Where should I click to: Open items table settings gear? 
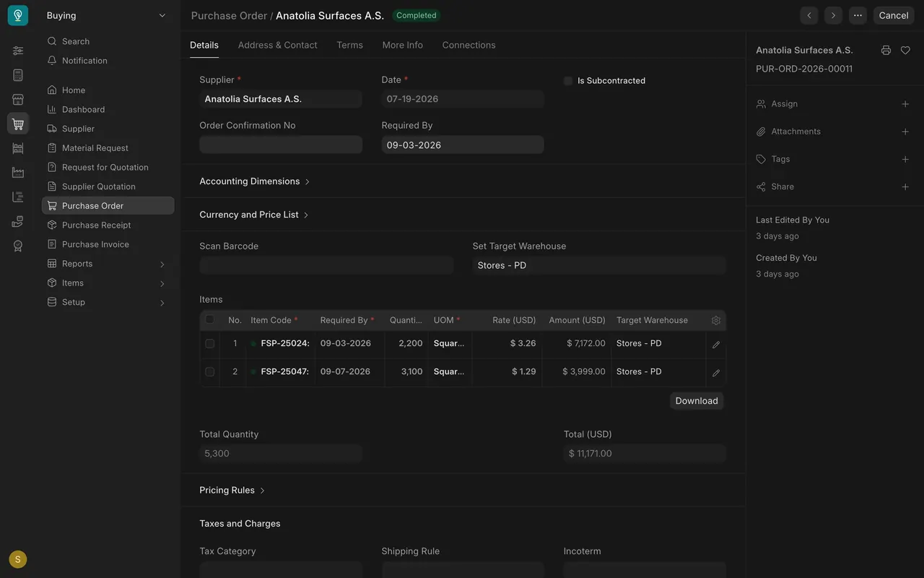(716, 320)
